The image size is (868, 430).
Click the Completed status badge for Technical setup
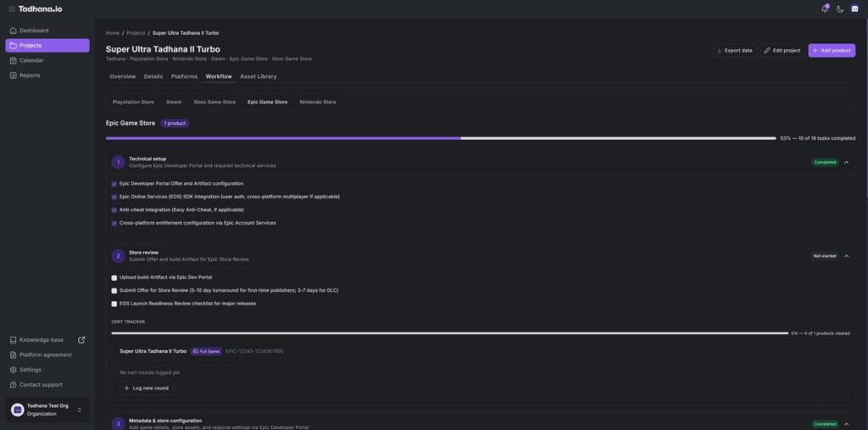click(825, 162)
